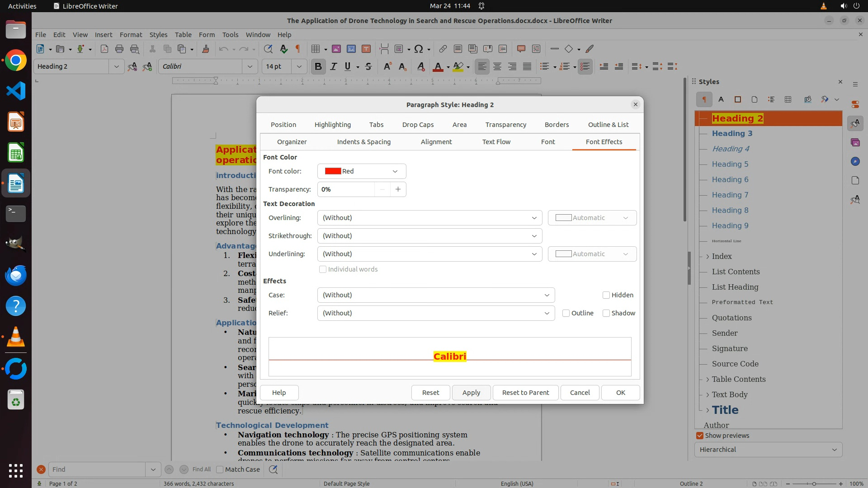Screen dimensions: 868x488
Task: Enable the Hidden checkbox
Action: click(606, 295)
